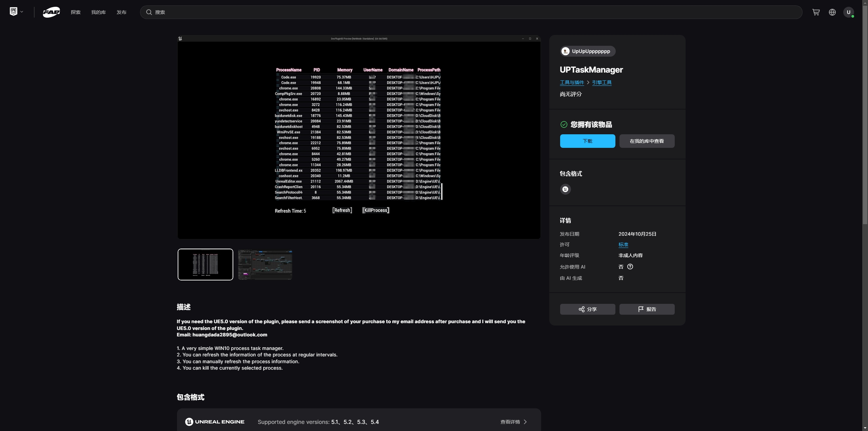
Task: Go to the 我的库 menu item
Action: tap(98, 12)
